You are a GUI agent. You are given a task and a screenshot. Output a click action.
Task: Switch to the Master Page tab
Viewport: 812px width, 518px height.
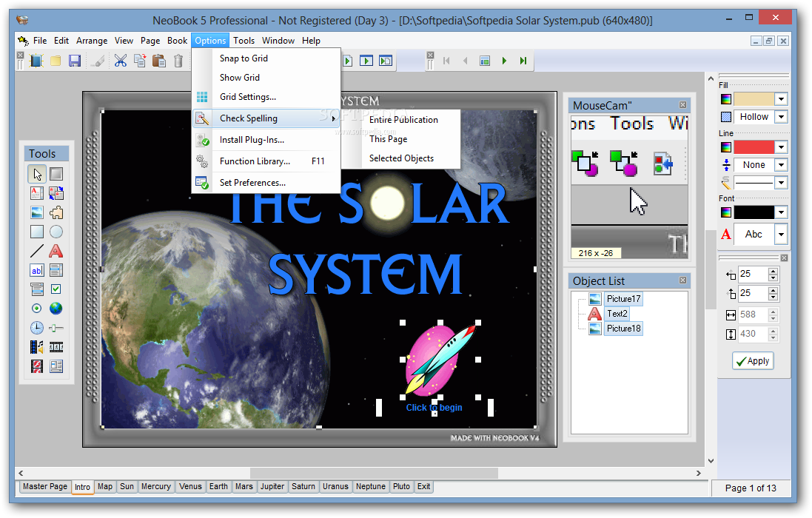(44, 486)
